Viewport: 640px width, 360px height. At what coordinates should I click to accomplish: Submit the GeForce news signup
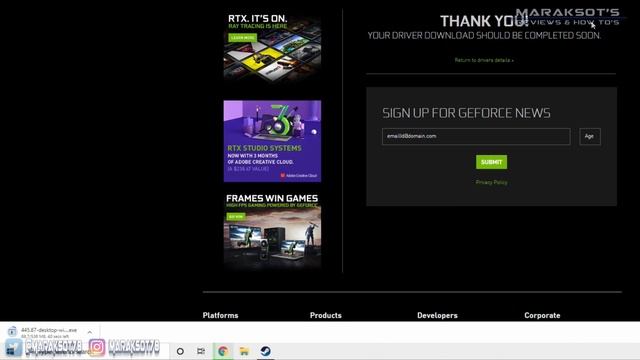point(491,162)
